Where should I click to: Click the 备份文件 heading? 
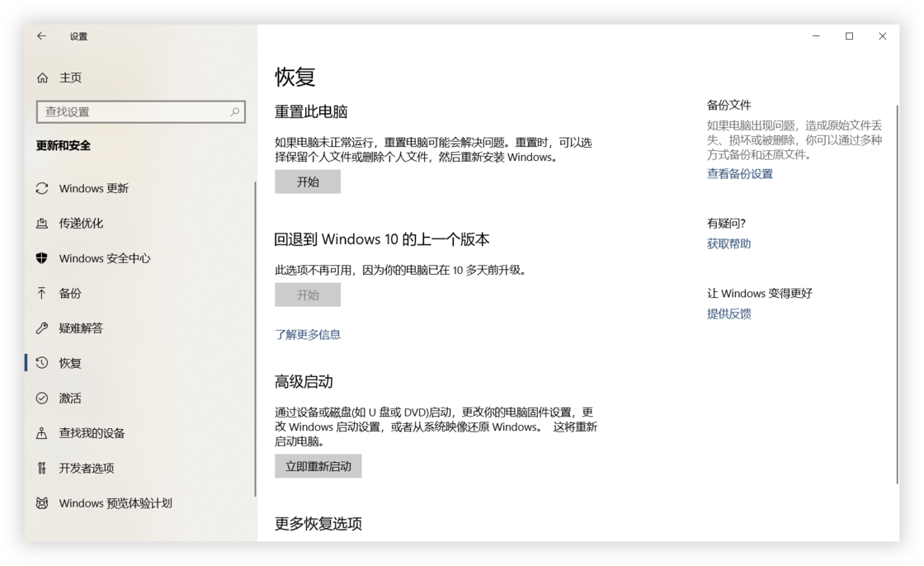(x=729, y=105)
